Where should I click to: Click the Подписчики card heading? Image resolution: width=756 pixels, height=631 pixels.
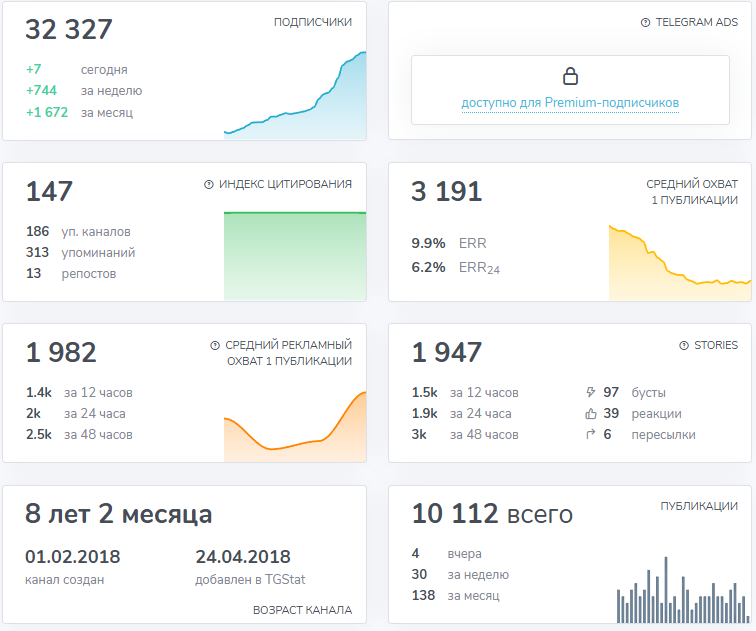click(312, 22)
